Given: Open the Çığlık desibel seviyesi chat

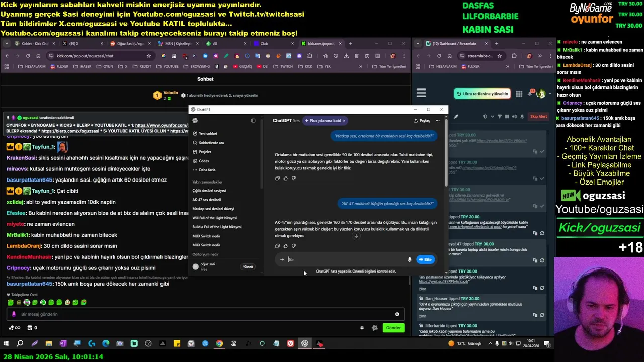Looking at the screenshot, I should (209, 191).
